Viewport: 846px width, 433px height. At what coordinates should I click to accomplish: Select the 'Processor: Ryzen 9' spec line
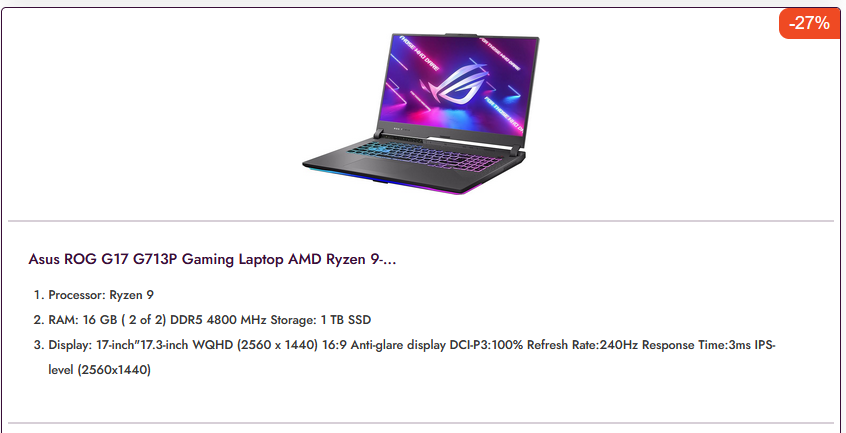[101, 295]
